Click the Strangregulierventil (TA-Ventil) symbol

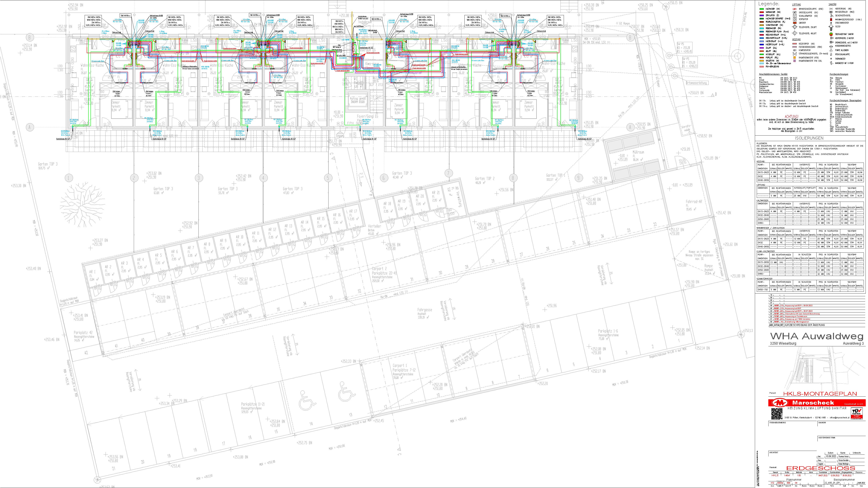click(795, 54)
